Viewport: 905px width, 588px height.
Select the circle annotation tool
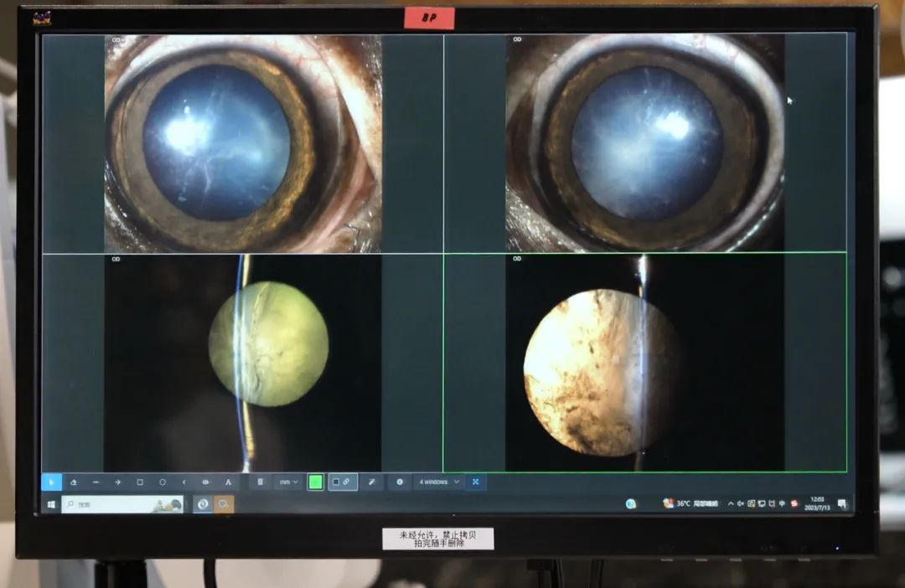(x=163, y=482)
